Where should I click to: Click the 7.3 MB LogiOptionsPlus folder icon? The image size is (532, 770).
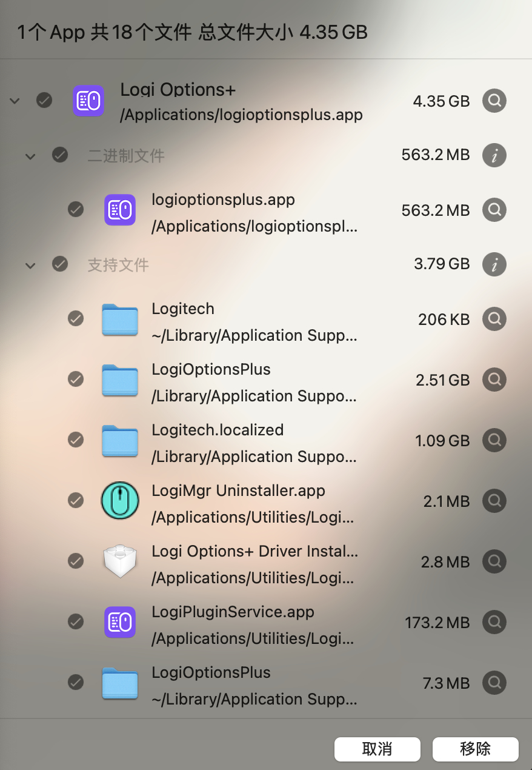click(120, 683)
